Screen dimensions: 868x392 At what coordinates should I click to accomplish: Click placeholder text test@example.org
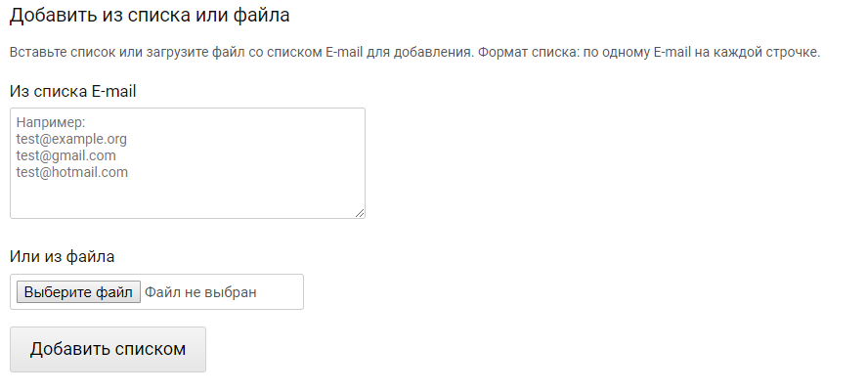pyautogui.click(x=71, y=140)
